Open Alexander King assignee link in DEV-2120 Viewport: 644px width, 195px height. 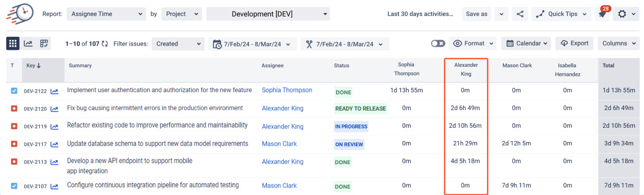click(283, 108)
